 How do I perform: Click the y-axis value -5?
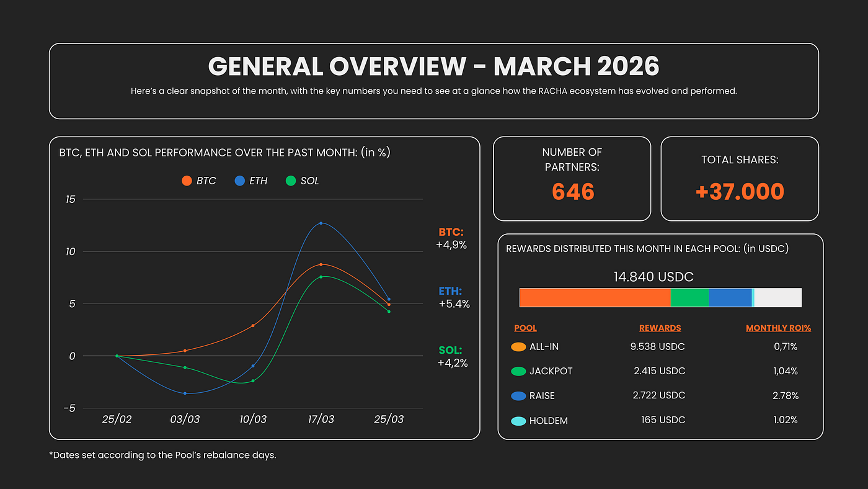(x=69, y=408)
